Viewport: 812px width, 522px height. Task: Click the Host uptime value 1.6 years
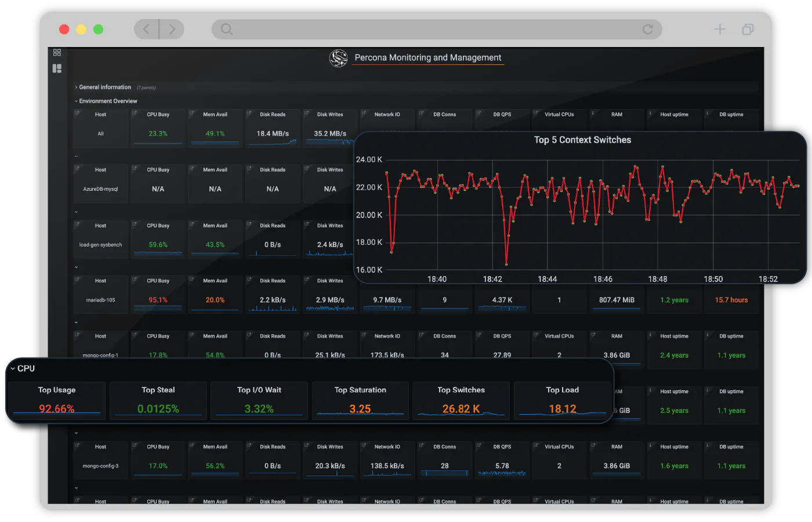674,466
